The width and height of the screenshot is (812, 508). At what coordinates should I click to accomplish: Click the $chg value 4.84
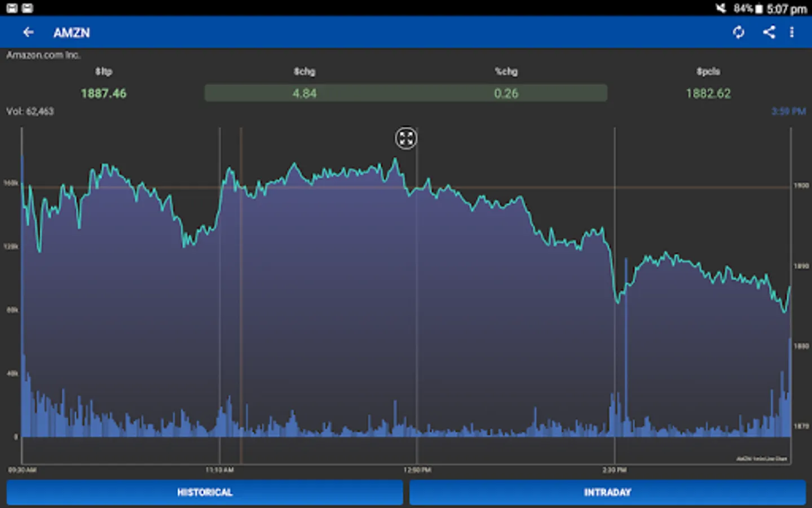point(304,93)
